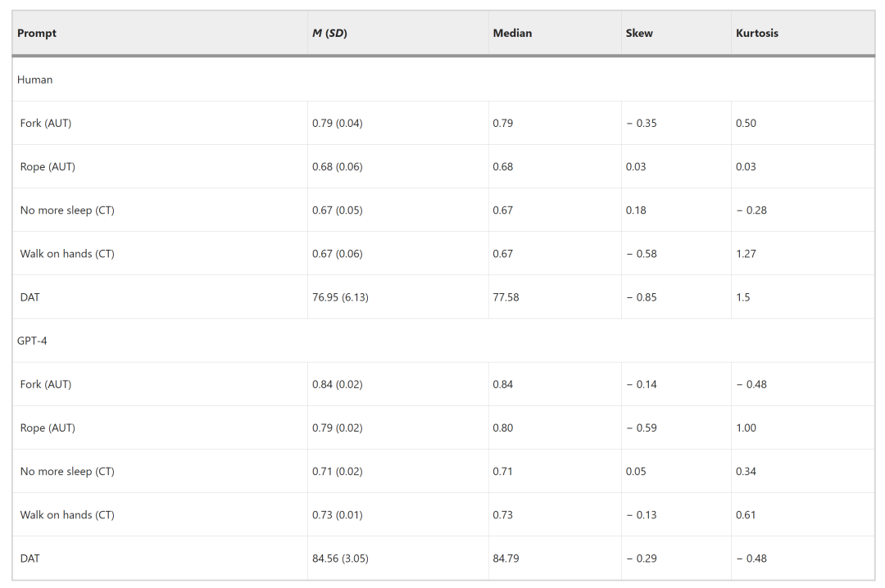Click GPT-4 Rope kurtosis value 1.00
The height and width of the screenshot is (588, 885).
[746, 427]
